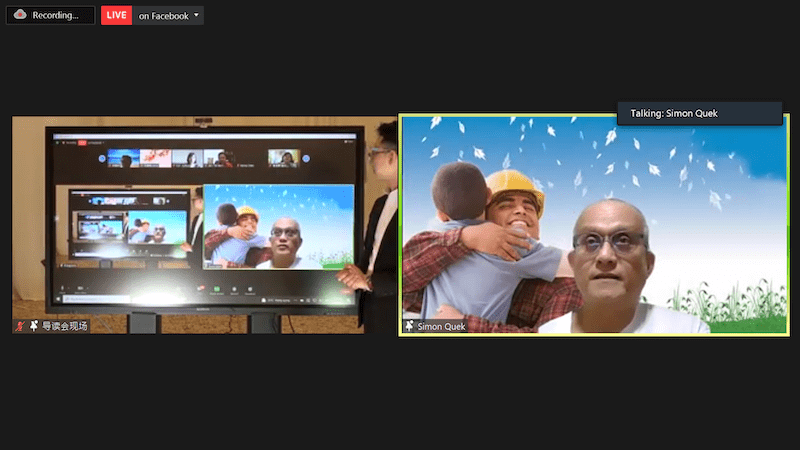
Task: Click the Recording... status label
Action: click(x=55, y=16)
